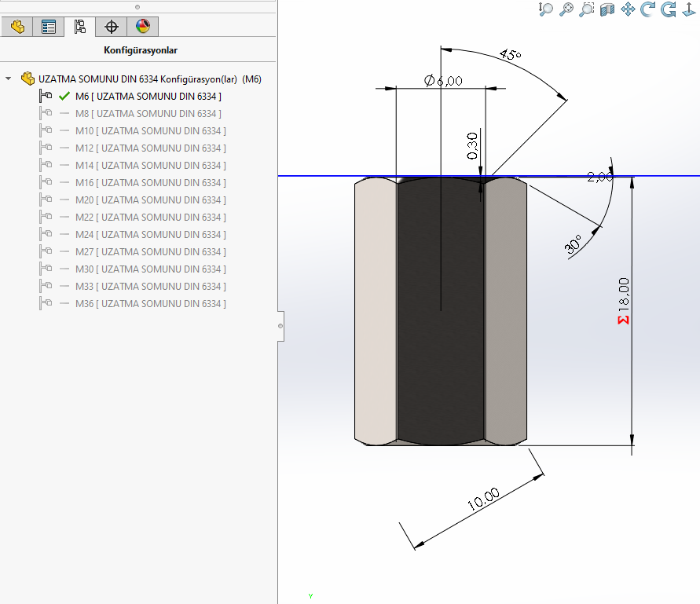This screenshot has height=604, width=700.
Task: Toggle the Section View icon
Action: click(607, 9)
